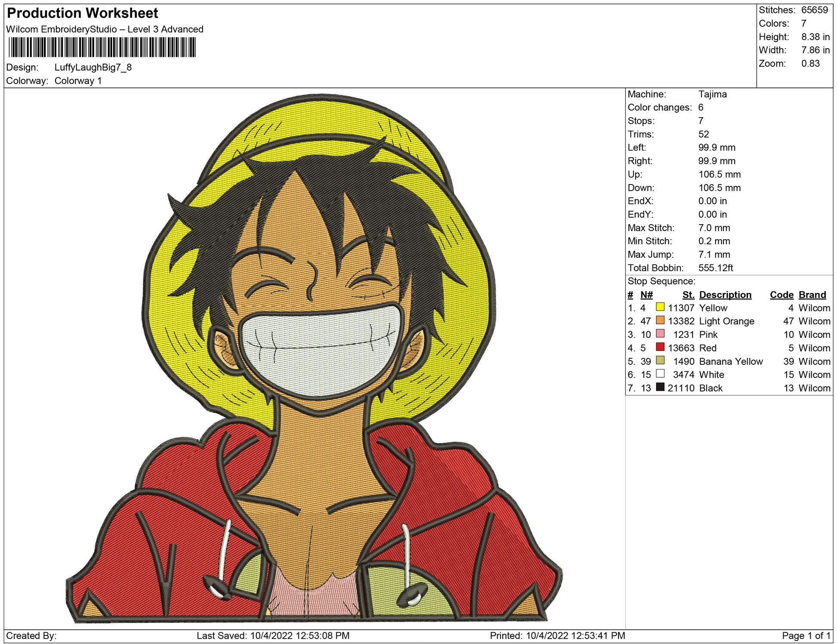Select the Black thread swatch

point(660,387)
